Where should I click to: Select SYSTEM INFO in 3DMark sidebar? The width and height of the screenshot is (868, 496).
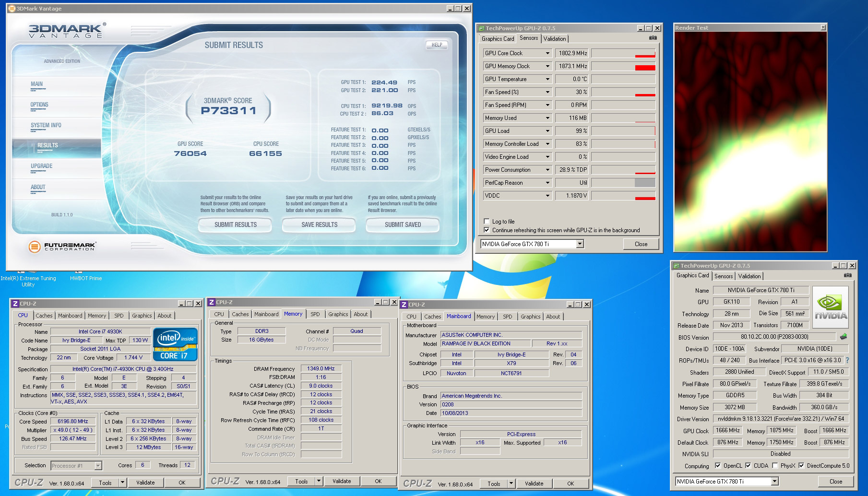click(46, 125)
